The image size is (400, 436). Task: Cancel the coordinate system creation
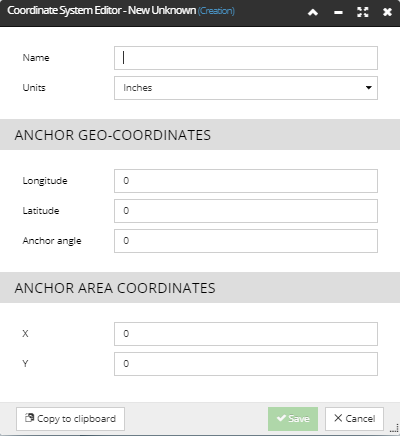(x=354, y=419)
